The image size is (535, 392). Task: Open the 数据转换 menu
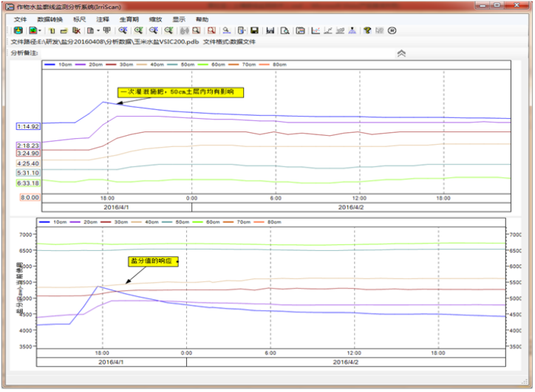(x=50, y=19)
